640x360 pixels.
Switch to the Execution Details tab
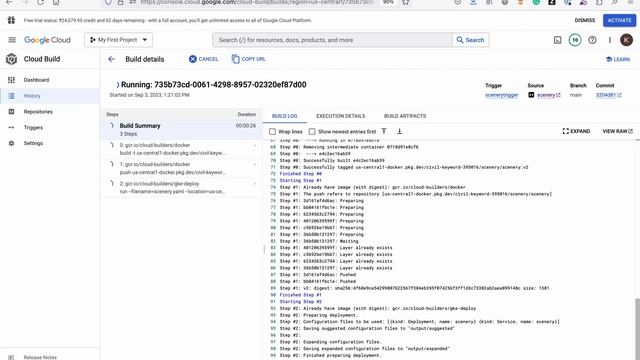click(x=340, y=116)
